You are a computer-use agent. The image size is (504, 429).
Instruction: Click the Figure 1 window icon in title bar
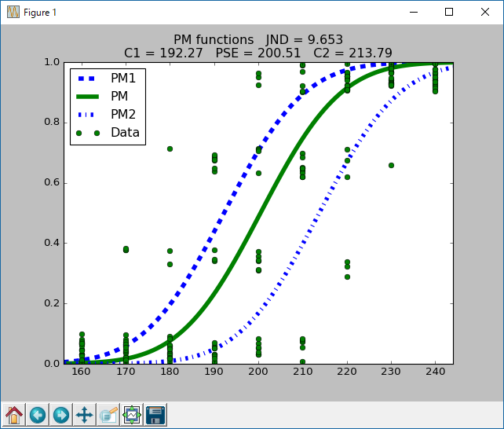click(x=13, y=12)
